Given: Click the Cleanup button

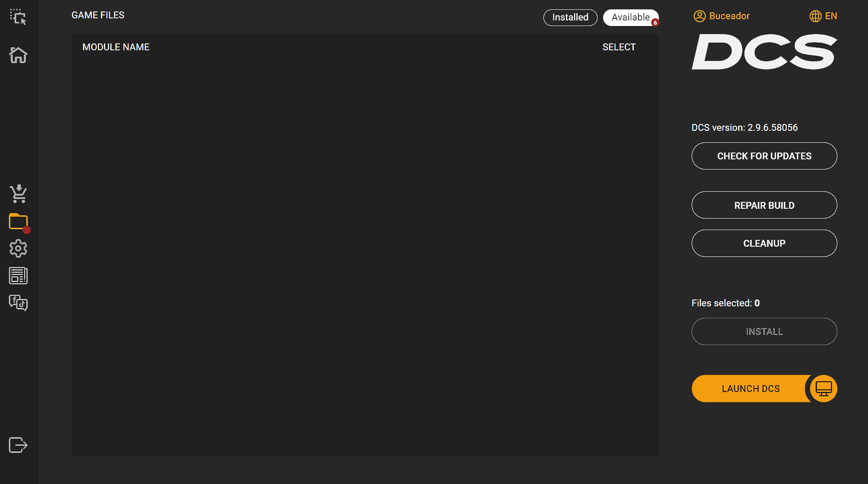Looking at the screenshot, I should pyautogui.click(x=764, y=243).
